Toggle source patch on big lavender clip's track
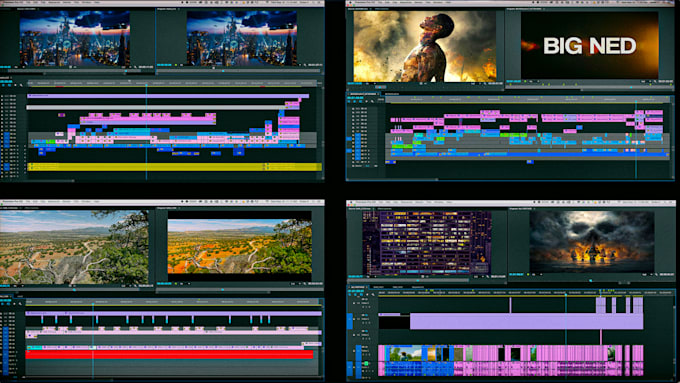680x383 pixels. (350, 321)
